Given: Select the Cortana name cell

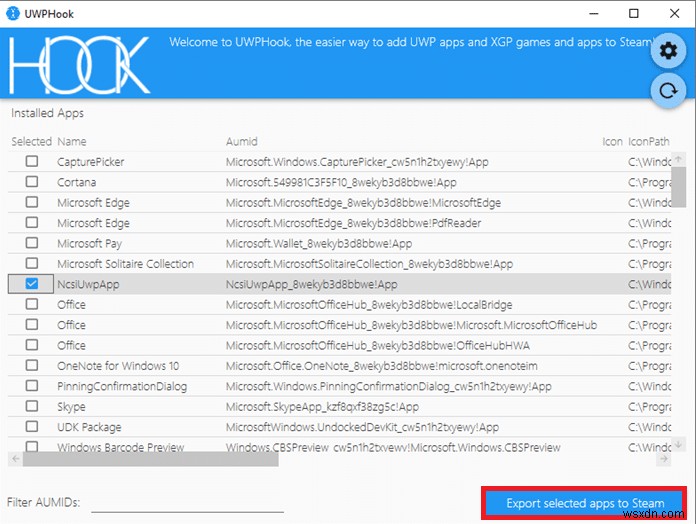Looking at the screenshot, I should 76,182.
